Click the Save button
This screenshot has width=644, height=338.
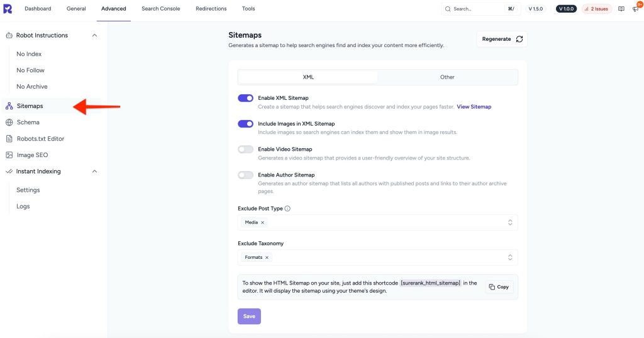click(x=249, y=316)
